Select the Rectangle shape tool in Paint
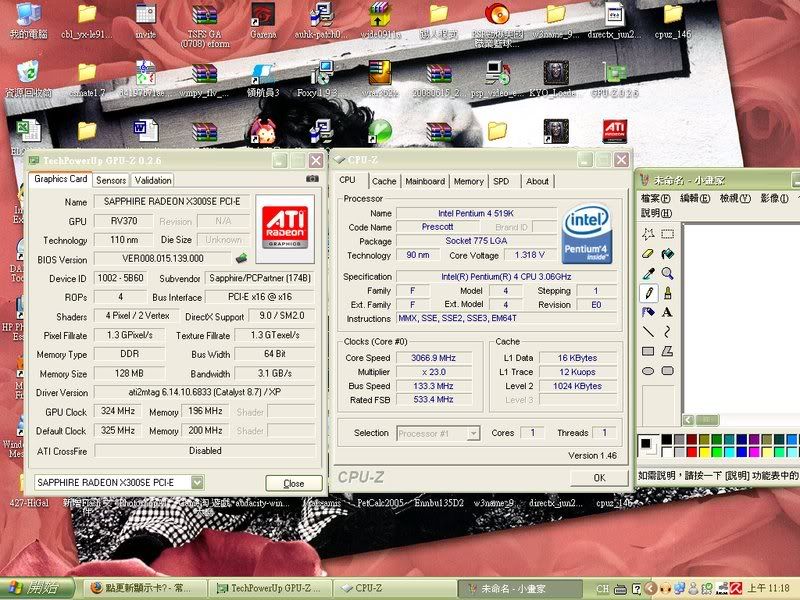The image size is (800, 600). 648,351
